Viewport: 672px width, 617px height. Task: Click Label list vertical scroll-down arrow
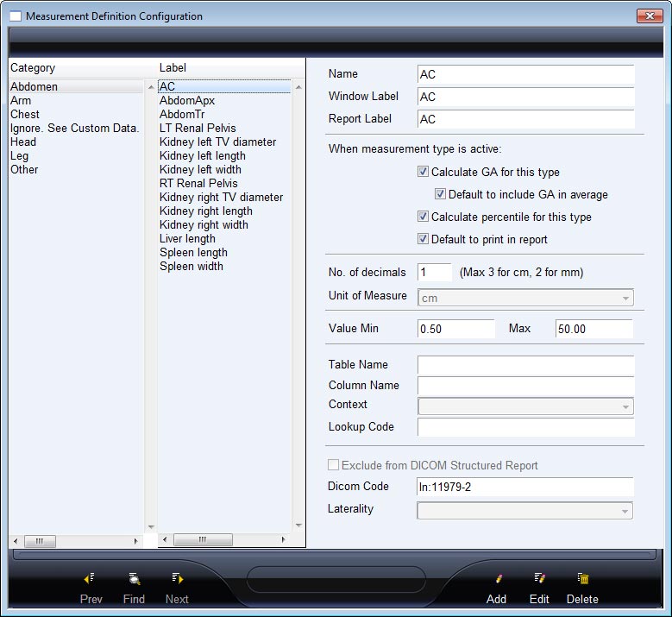(298, 526)
